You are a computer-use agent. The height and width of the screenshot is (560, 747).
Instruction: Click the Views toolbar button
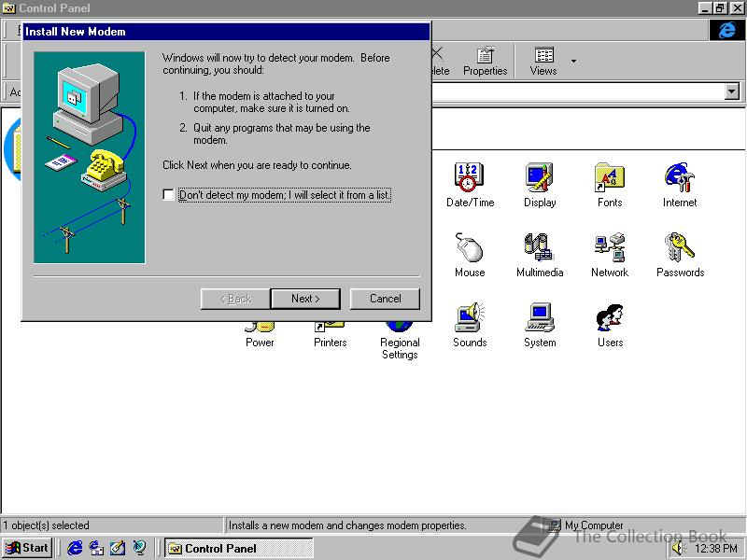(543, 61)
